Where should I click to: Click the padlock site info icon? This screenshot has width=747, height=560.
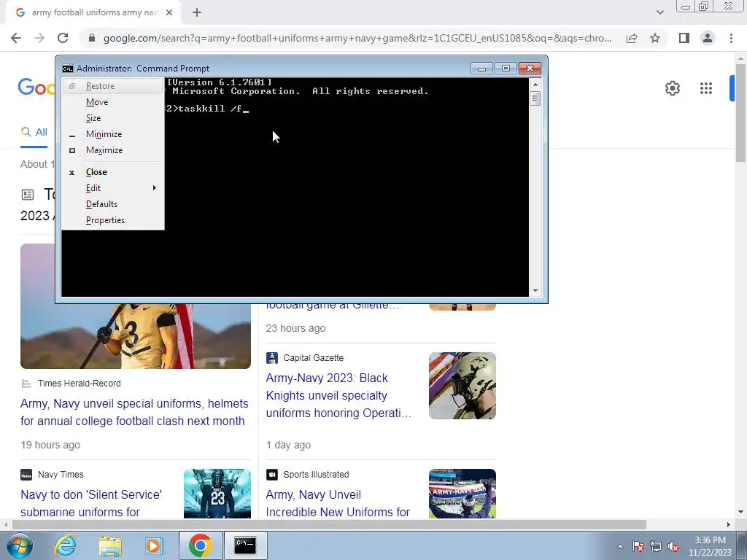92,38
